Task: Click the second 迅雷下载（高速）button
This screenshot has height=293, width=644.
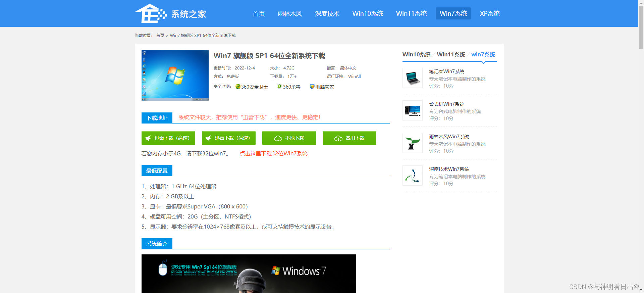Action: click(x=229, y=138)
